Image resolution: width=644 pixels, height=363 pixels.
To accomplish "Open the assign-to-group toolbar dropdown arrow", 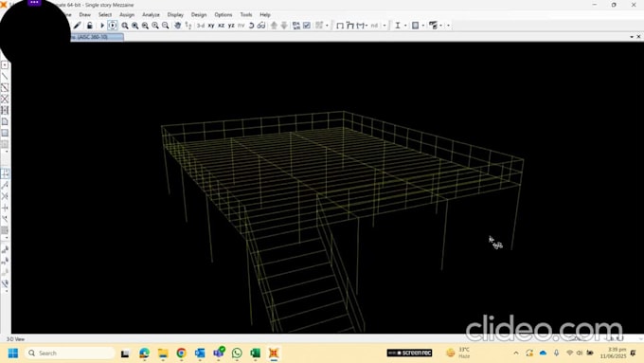I will pyautogui.click(x=328, y=26).
